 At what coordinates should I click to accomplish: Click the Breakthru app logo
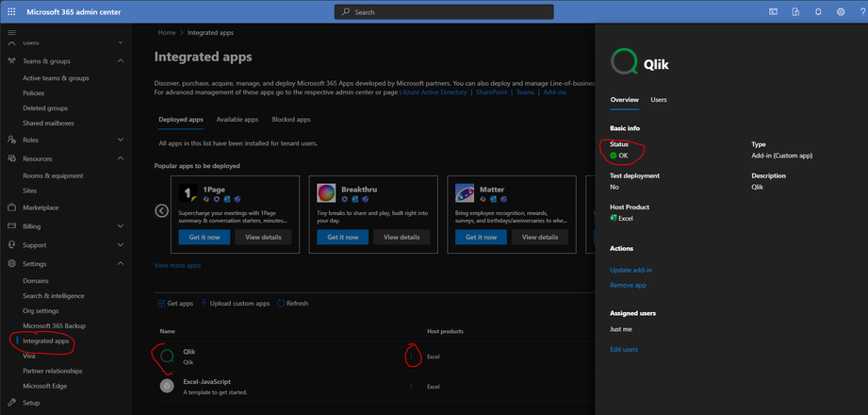[x=327, y=193]
